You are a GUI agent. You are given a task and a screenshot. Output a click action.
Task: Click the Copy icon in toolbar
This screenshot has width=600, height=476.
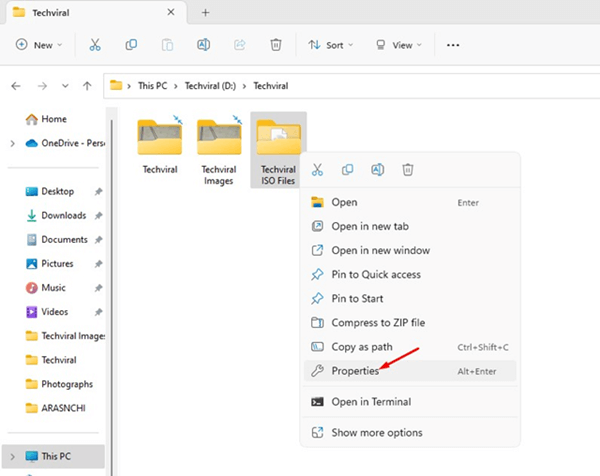click(131, 45)
